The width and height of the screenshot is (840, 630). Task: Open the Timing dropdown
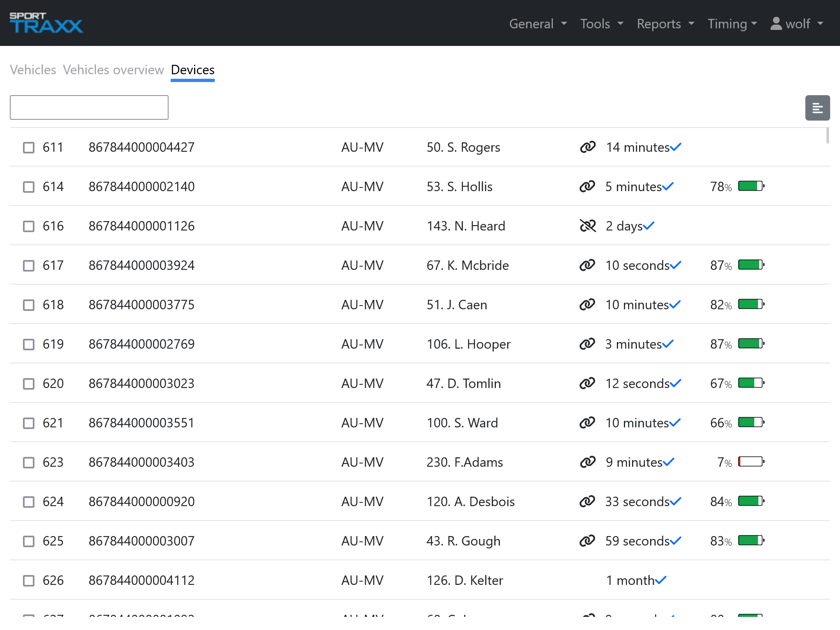(732, 24)
